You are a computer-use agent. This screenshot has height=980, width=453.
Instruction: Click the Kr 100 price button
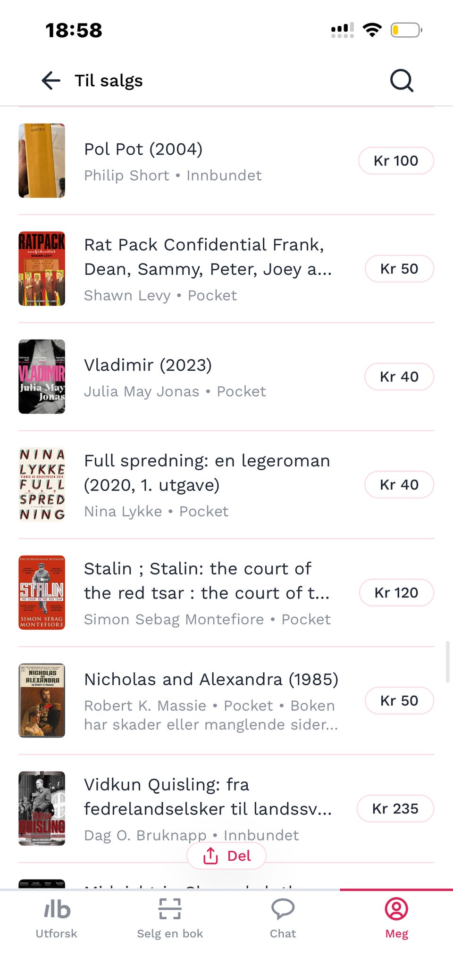[396, 161]
